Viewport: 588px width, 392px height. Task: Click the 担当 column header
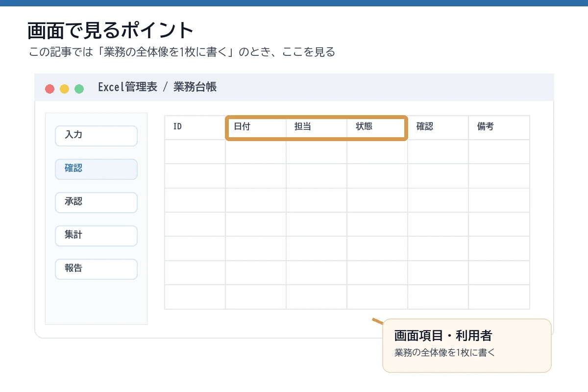coord(317,127)
